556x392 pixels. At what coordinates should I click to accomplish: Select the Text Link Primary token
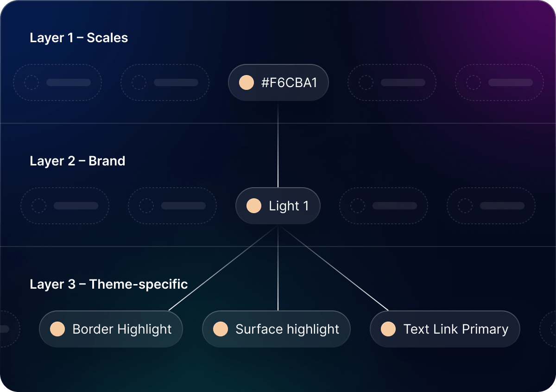[x=445, y=329]
